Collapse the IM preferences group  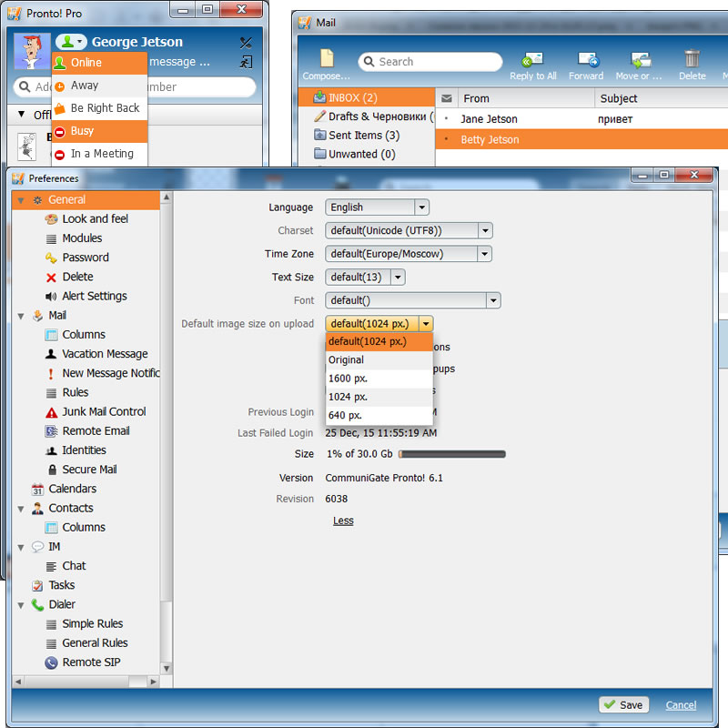point(20,548)
